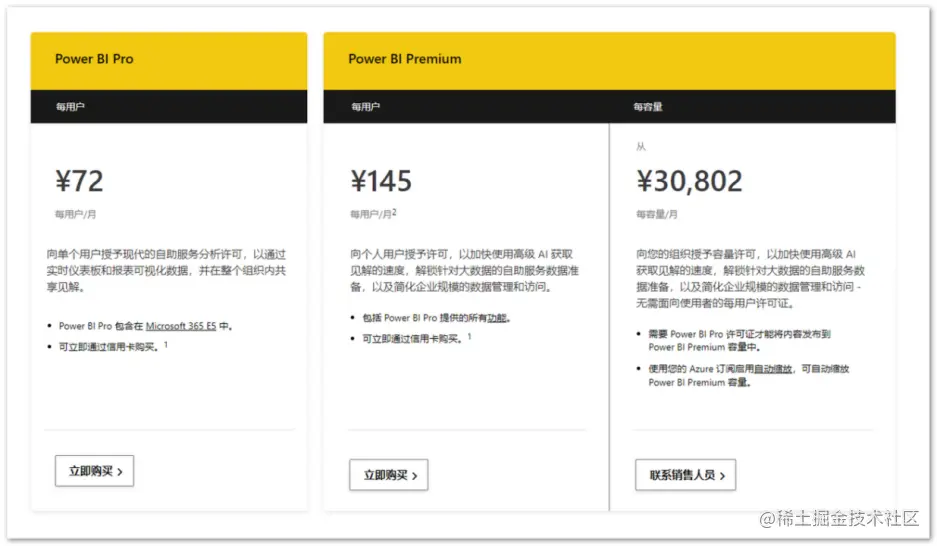Click 每用户 label in Premium black bar
This screenshot has height=546, width=937.
[x=365, y=107]
